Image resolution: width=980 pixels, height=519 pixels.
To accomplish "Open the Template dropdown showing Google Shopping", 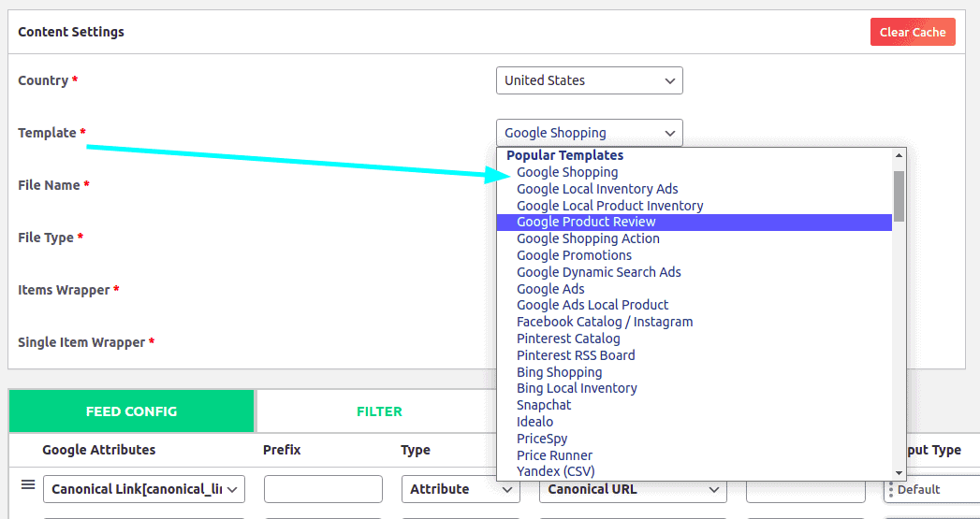I will (590, 133).
